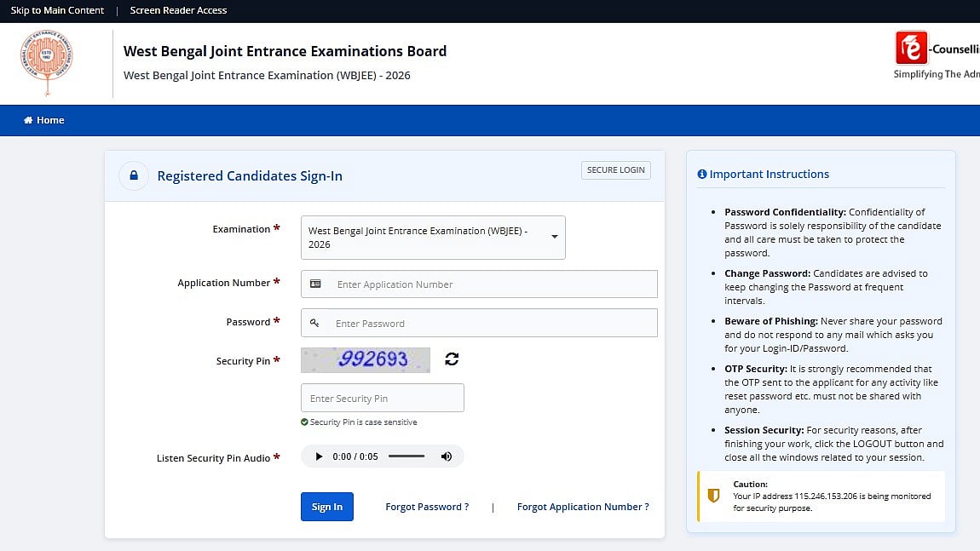Go to Home in navigation bar
The image size is (980, 551).
tap(44, 120)
